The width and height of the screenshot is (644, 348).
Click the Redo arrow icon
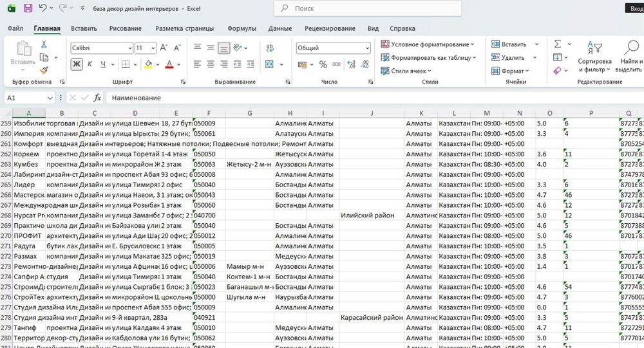click(63, 8)
